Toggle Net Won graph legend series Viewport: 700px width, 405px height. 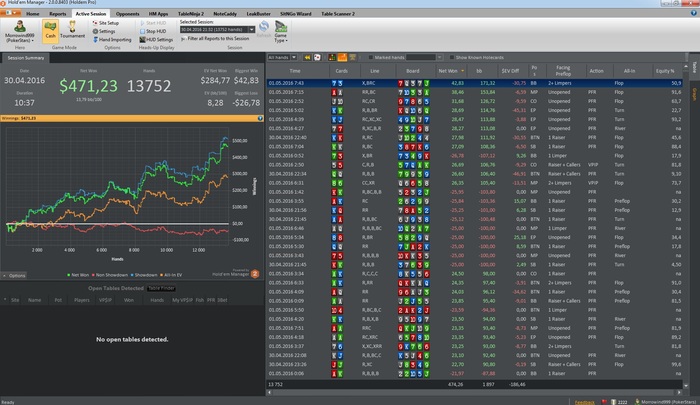pyautogui.click(x=78, y=275)
